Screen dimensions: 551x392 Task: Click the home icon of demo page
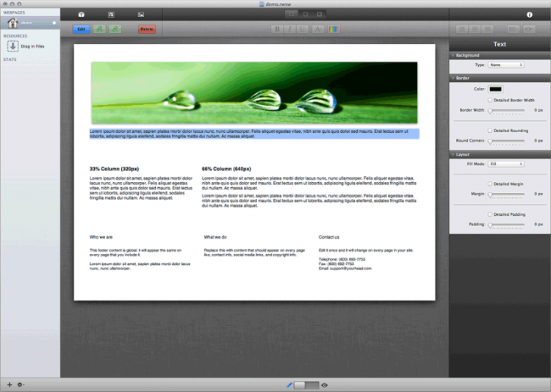coord(12,23)
